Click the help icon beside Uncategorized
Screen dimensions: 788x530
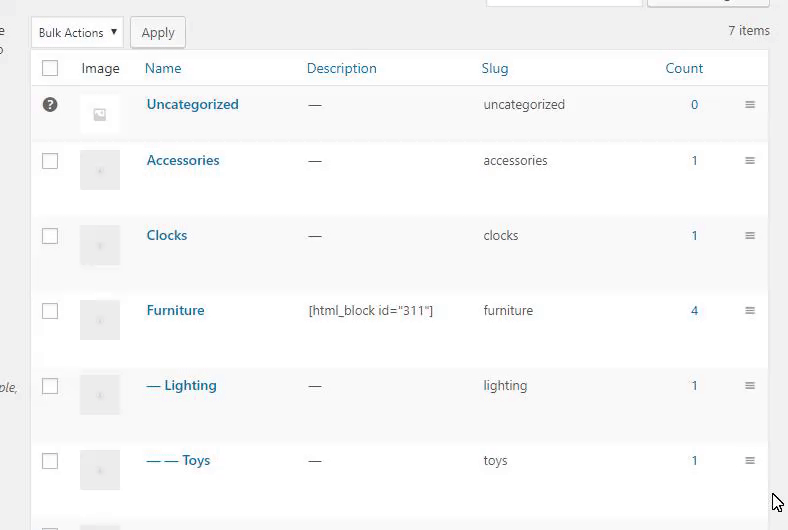tap(50, 104)
